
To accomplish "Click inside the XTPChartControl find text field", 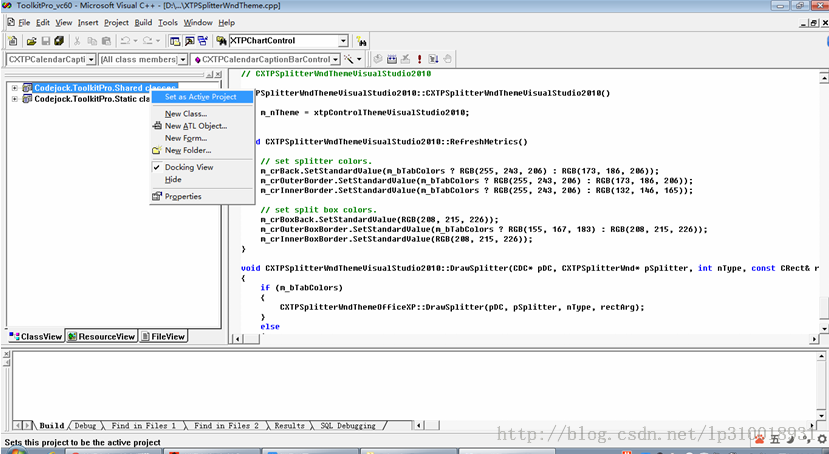I will [283, 41].
